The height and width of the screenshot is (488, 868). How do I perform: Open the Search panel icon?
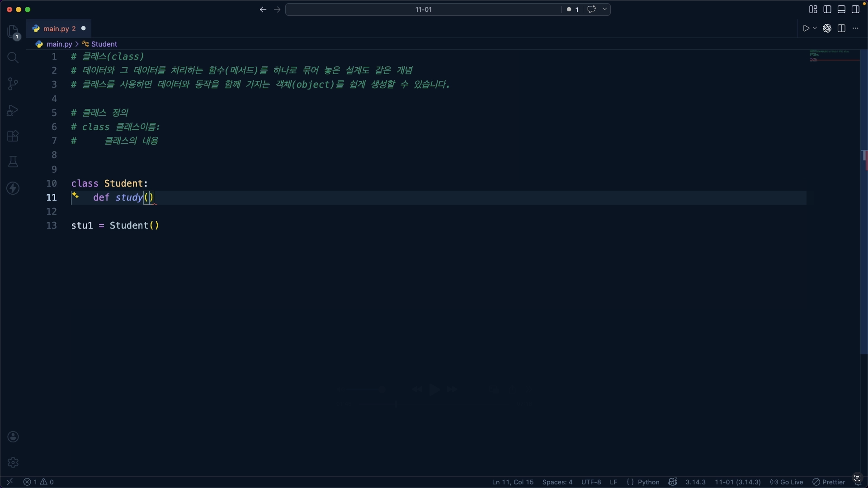(x=13, y=57)
